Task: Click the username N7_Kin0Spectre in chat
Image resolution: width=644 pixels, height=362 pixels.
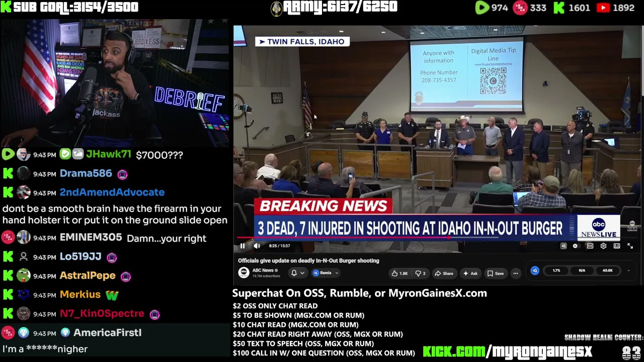Action: pyautogui.click(x=102, y=314)
